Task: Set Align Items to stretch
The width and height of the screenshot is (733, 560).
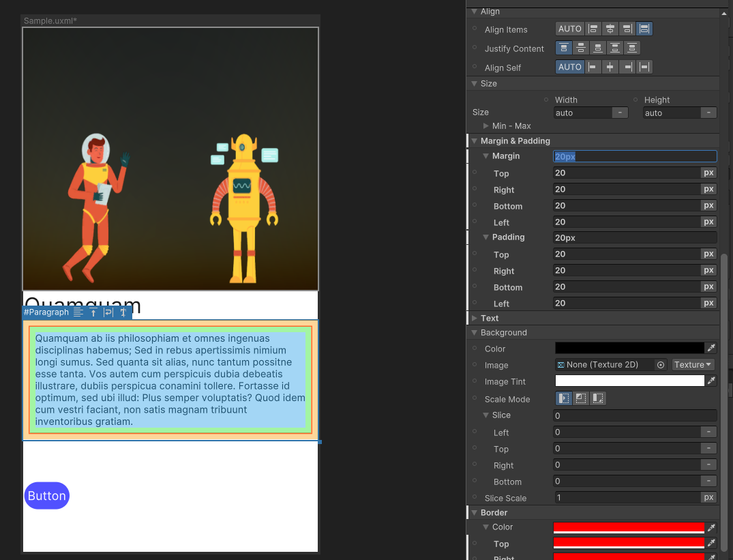Action: pos(644,29)
